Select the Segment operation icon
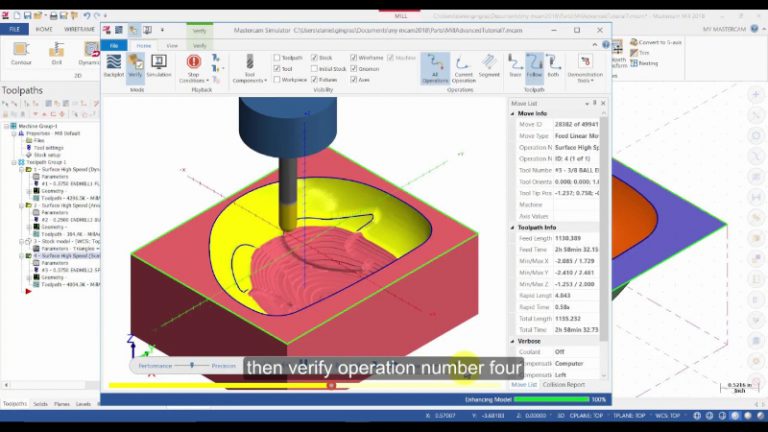The width and height of the screenshot is (768, 432). pos(489,66)
